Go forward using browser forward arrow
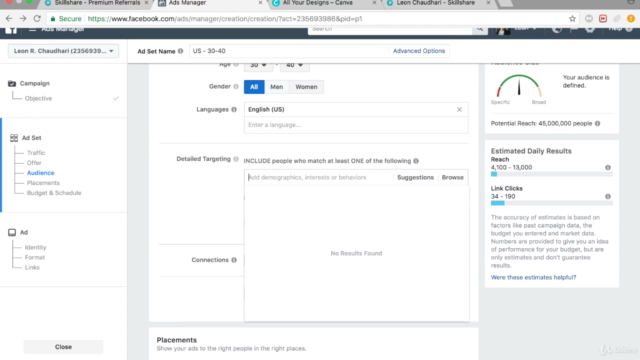Image resolution: width=640 pixels, height=360 pixels. (x=23, y=19)
